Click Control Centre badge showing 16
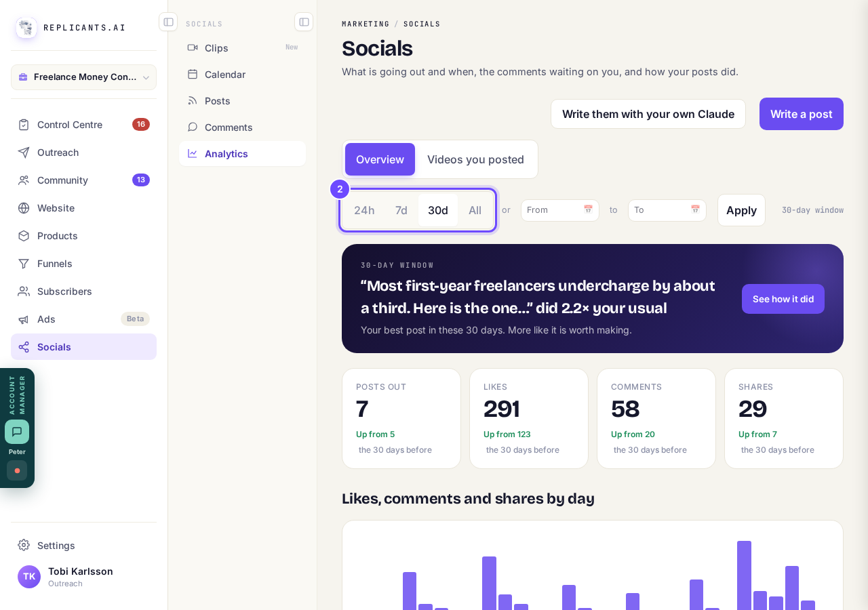868x610 pixels. [x=141, y=125]
